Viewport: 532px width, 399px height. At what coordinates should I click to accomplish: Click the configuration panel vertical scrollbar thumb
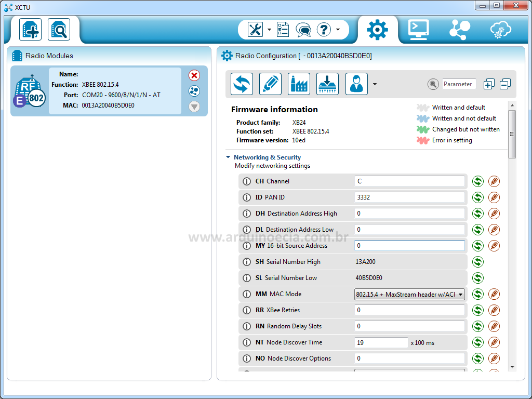(x=512, y=134)
